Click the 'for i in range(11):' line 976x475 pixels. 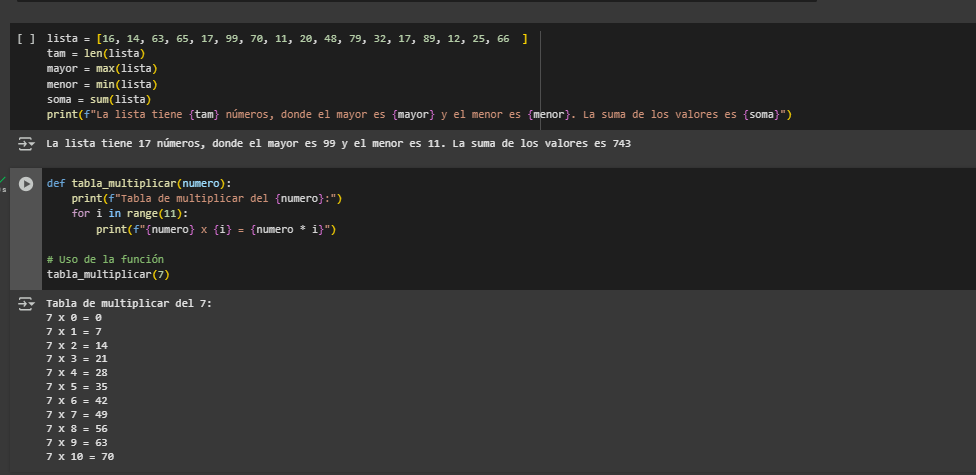point(129,214)
